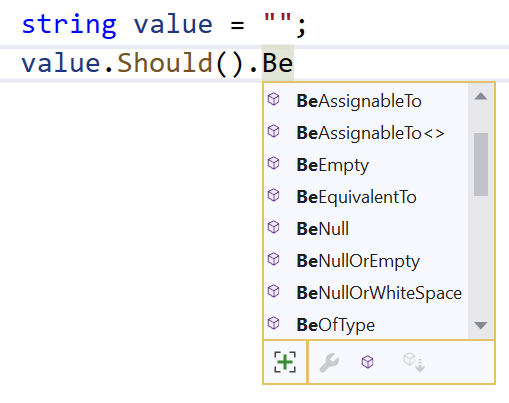This screenshot has width=509, height=403.
Task: Click the cube icon next to BeAssignableTo
Action: 274,99
